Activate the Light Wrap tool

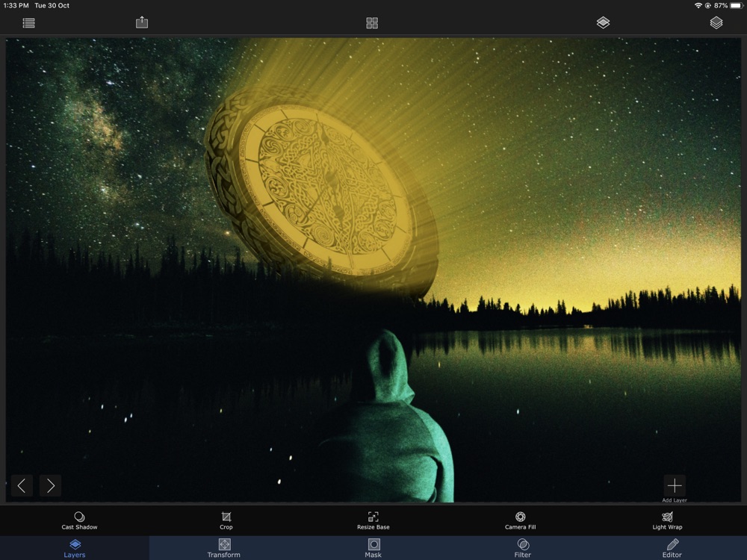point(667,520)
